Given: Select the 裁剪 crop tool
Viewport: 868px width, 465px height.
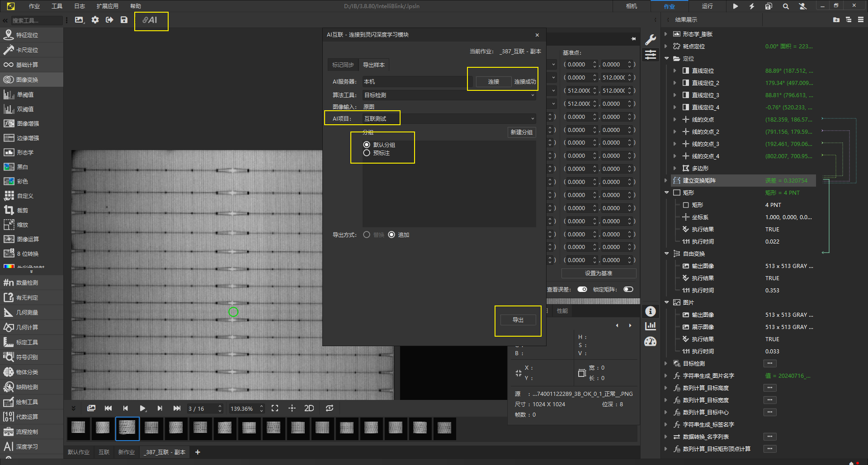Looking at the screenshot, I should 22,211.
